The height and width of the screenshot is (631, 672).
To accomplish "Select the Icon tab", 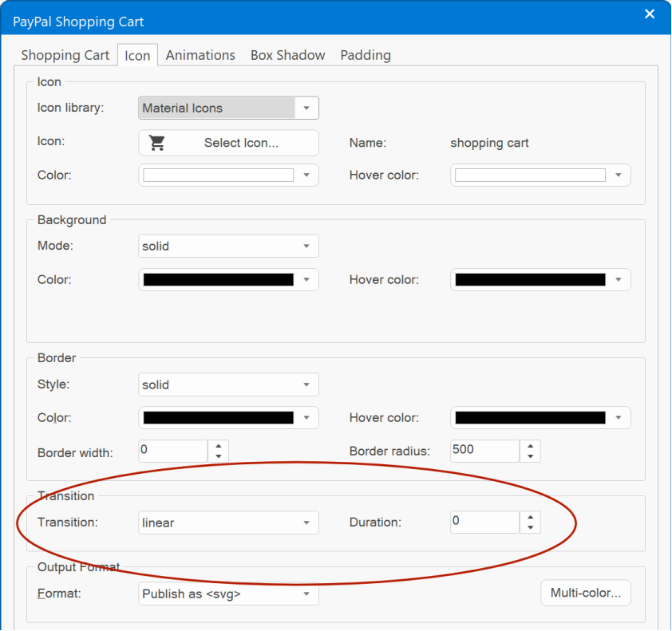I will [137, 55].
